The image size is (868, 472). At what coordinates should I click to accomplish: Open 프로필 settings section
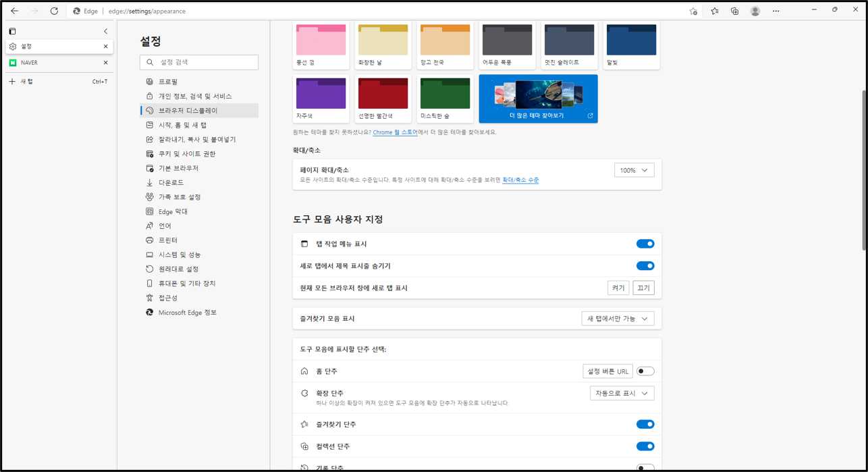point(199,82)
